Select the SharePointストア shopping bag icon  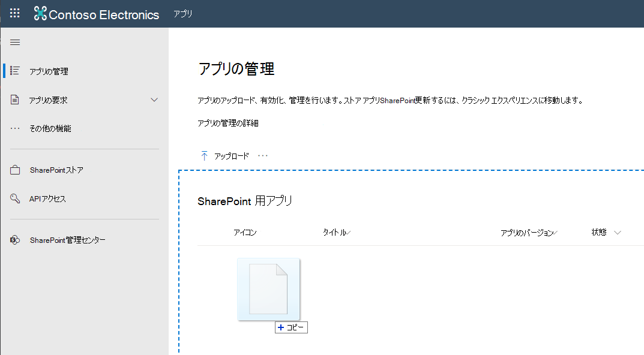pos(15,170)
